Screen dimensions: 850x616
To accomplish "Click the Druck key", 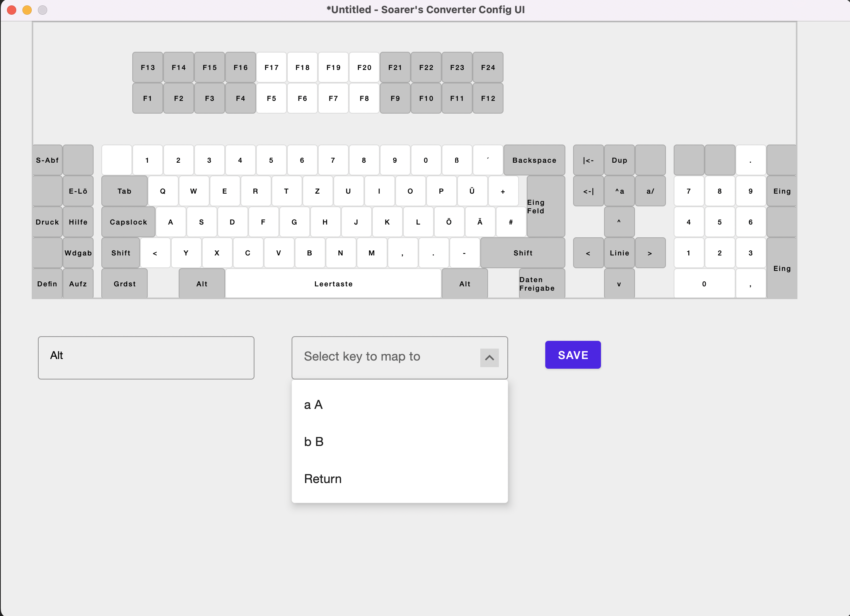I will [47, 222].
